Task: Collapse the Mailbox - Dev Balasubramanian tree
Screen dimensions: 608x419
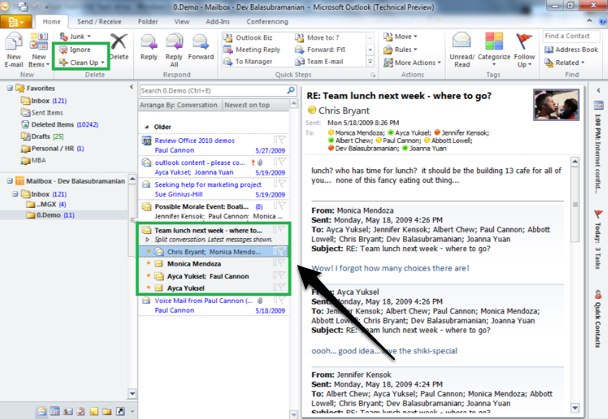Action: click(8, 181)
